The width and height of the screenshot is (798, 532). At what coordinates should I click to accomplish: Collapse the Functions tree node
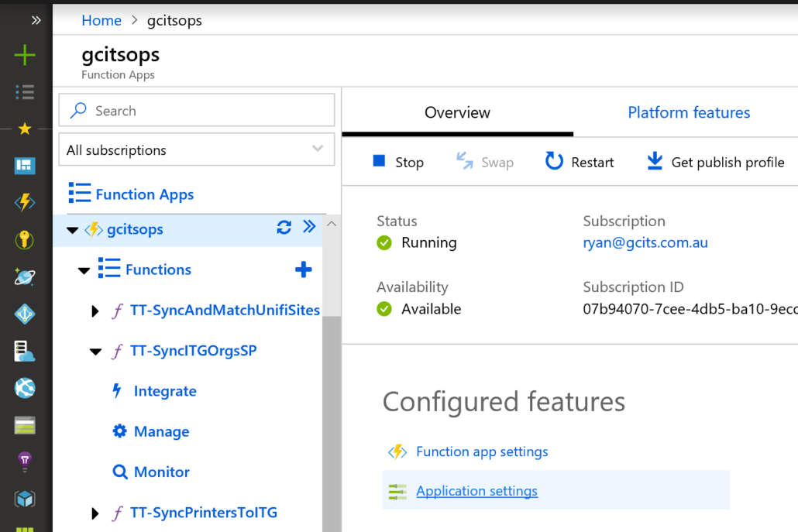[84, 270]
